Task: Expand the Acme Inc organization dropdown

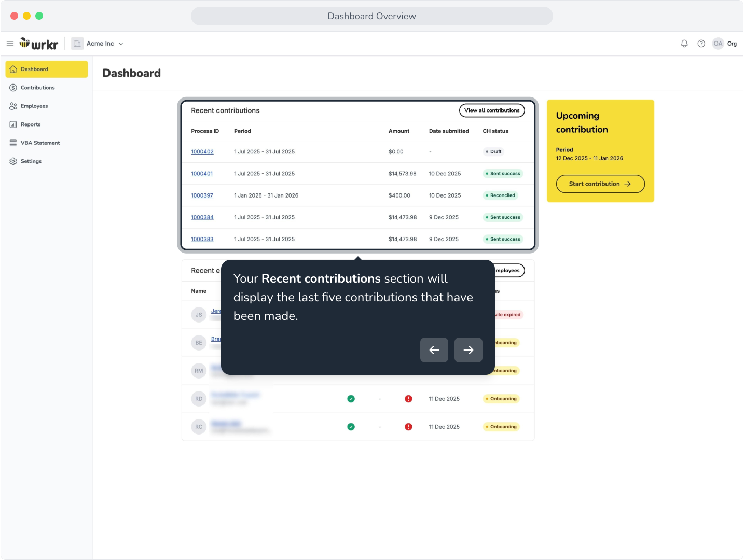Action: click(x=121, y=44)
